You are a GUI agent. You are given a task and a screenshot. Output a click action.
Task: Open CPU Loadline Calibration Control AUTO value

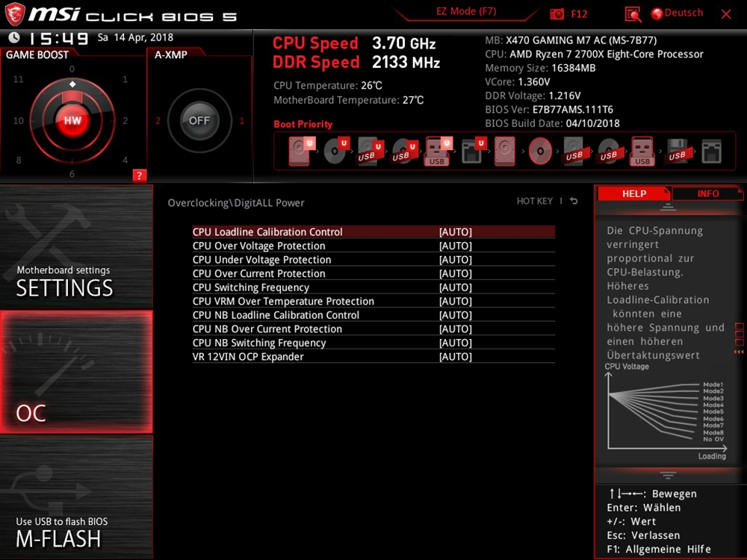tap(456, 232)
